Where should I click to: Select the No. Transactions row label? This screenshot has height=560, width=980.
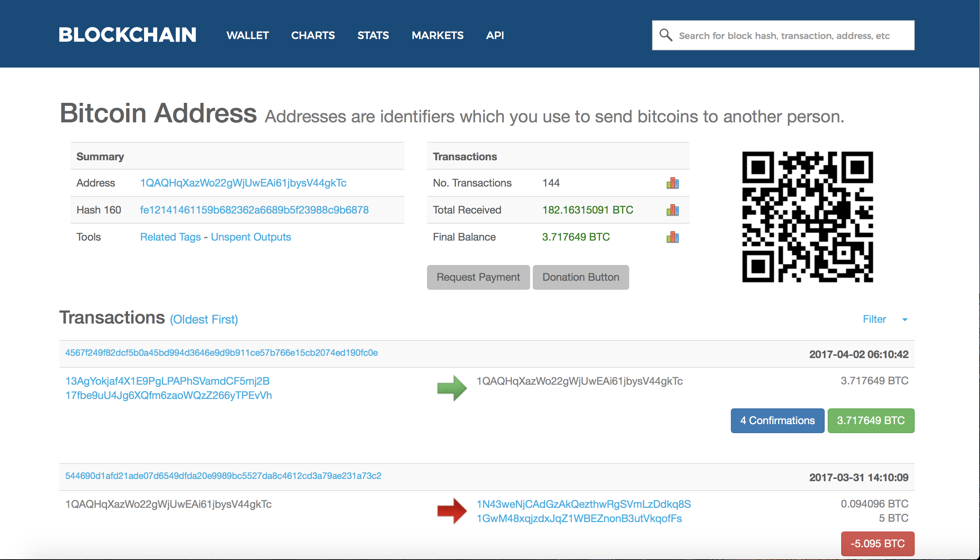[472, 183]
